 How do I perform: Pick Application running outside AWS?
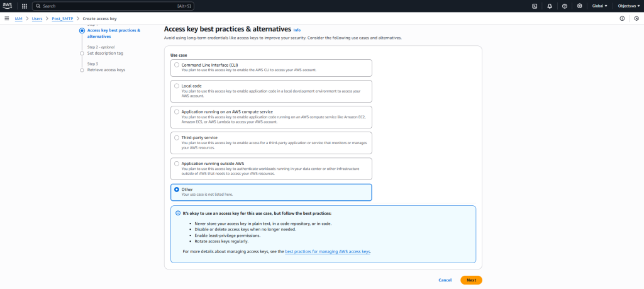[177, 164]
